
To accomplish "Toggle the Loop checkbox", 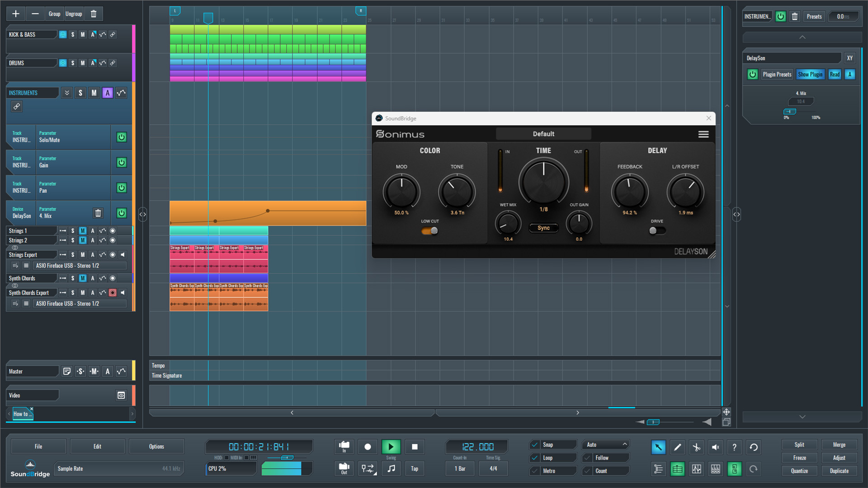I will point(535,458).
